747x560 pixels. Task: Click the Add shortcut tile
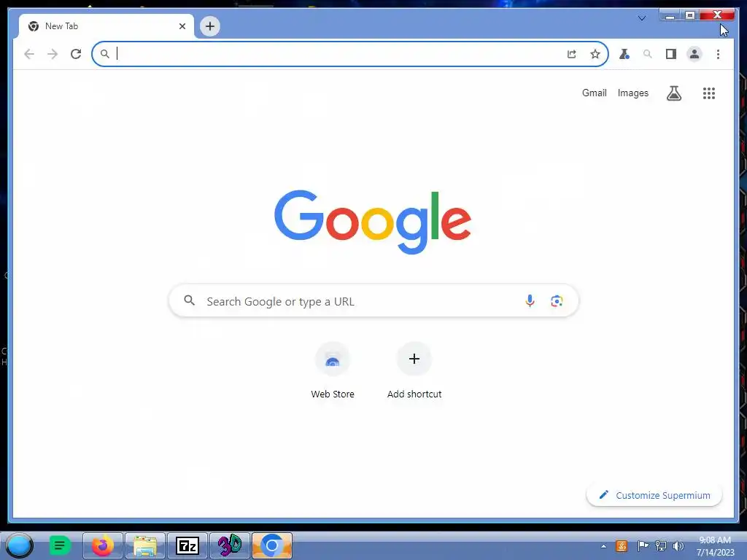pyautogui.click(x=414, y=371)
